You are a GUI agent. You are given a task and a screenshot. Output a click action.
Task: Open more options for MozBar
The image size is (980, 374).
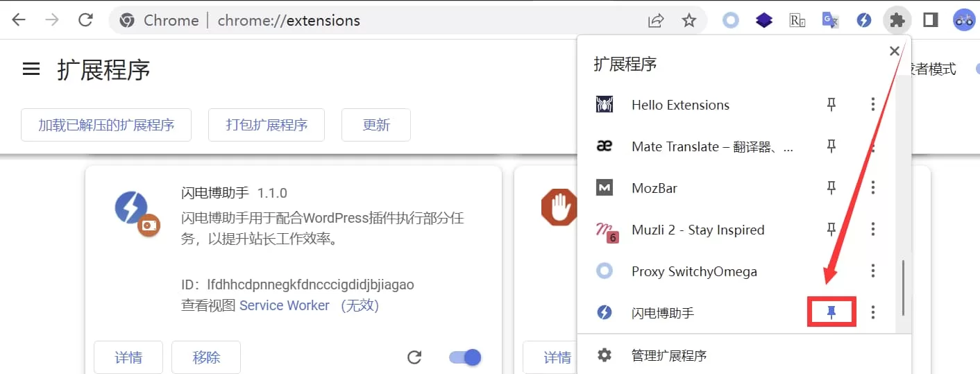[873, 188]
